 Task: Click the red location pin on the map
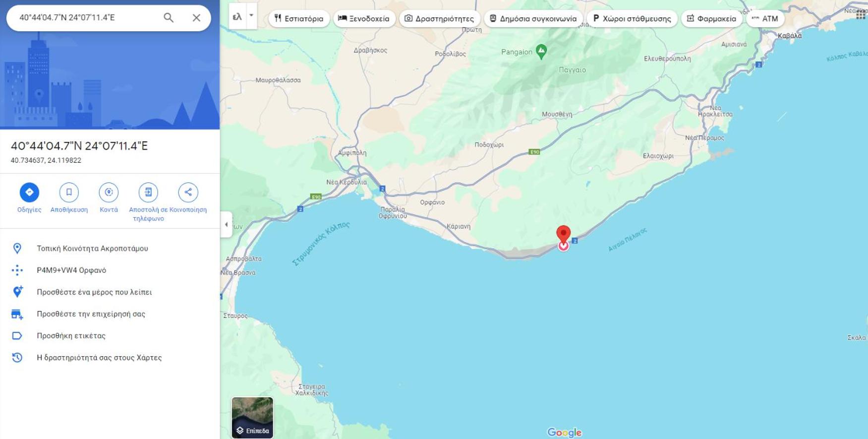[563, 235]
